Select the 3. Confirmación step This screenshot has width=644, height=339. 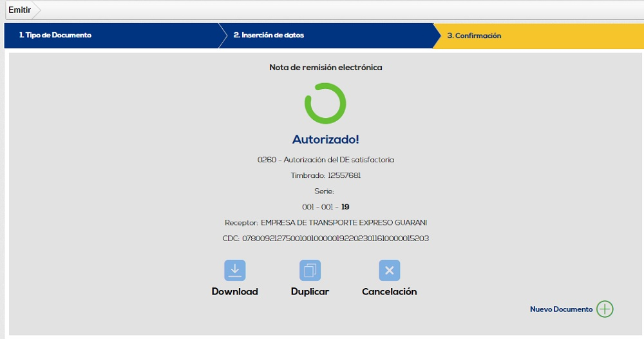point(474,35)
